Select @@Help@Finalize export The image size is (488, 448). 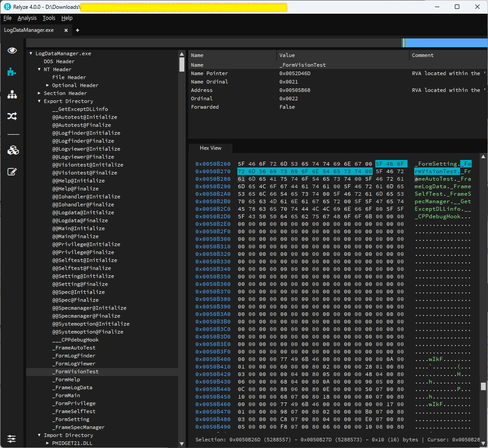75,189
